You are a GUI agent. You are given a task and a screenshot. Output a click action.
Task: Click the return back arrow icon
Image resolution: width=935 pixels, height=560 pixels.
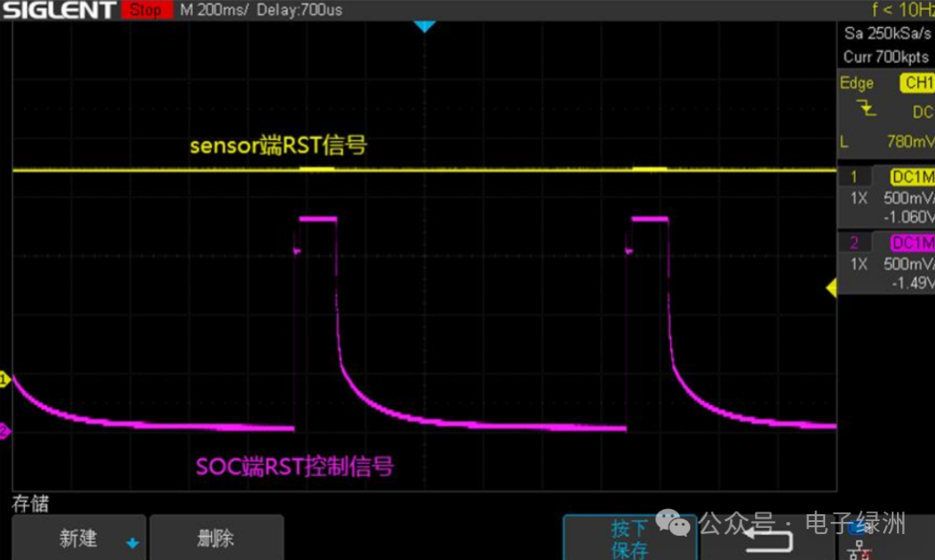coord(770,540)
